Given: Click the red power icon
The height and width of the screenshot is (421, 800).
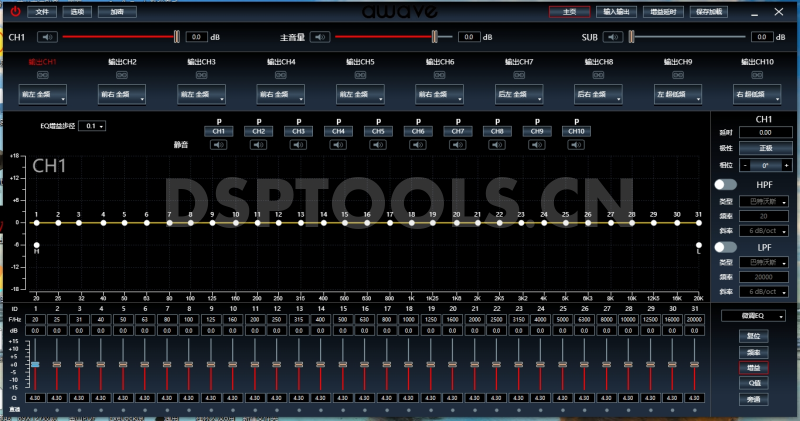Looking at the screenshot, I should [x=15, y=11].
